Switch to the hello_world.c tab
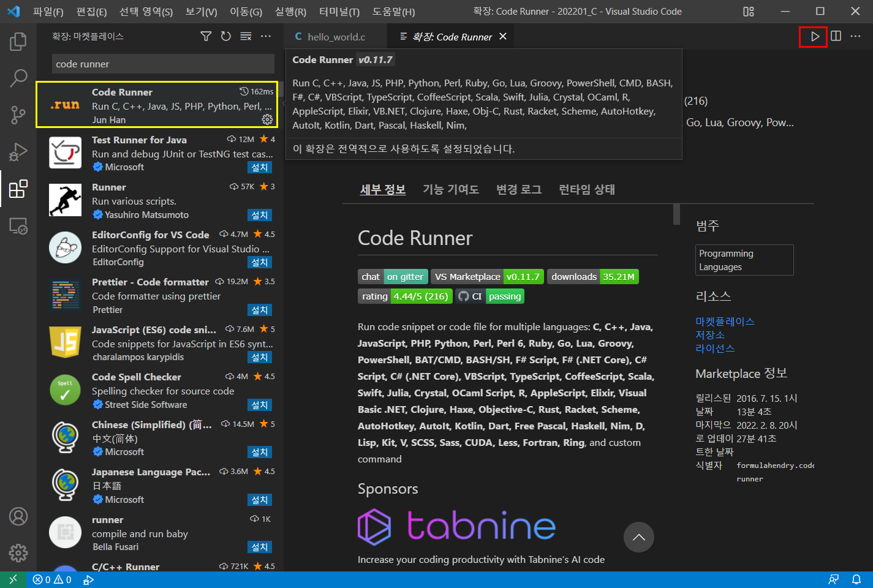 coord(336,37)
